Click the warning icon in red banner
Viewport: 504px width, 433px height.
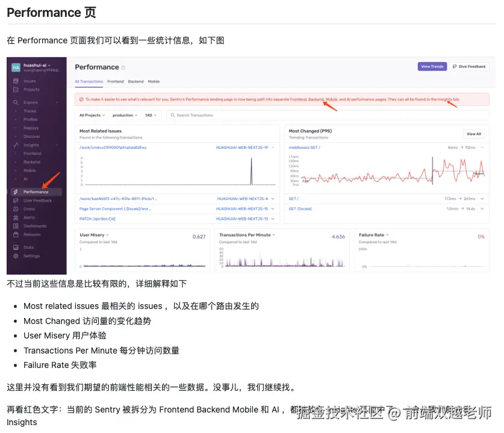point(81,99)
